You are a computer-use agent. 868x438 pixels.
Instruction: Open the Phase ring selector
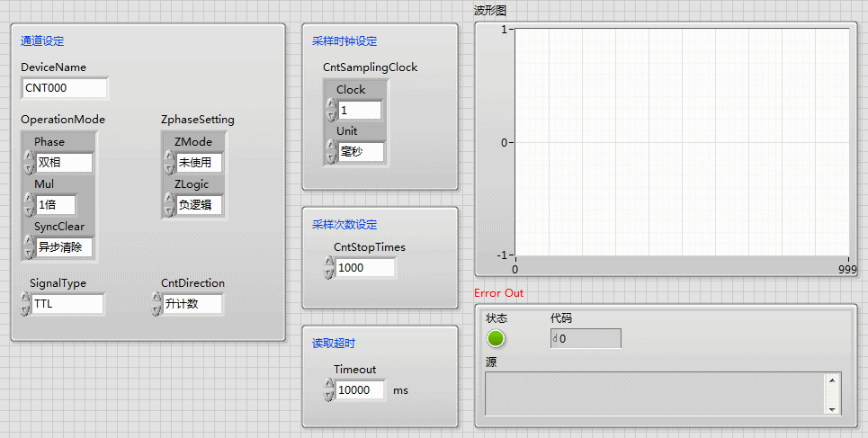pos(64,163)
